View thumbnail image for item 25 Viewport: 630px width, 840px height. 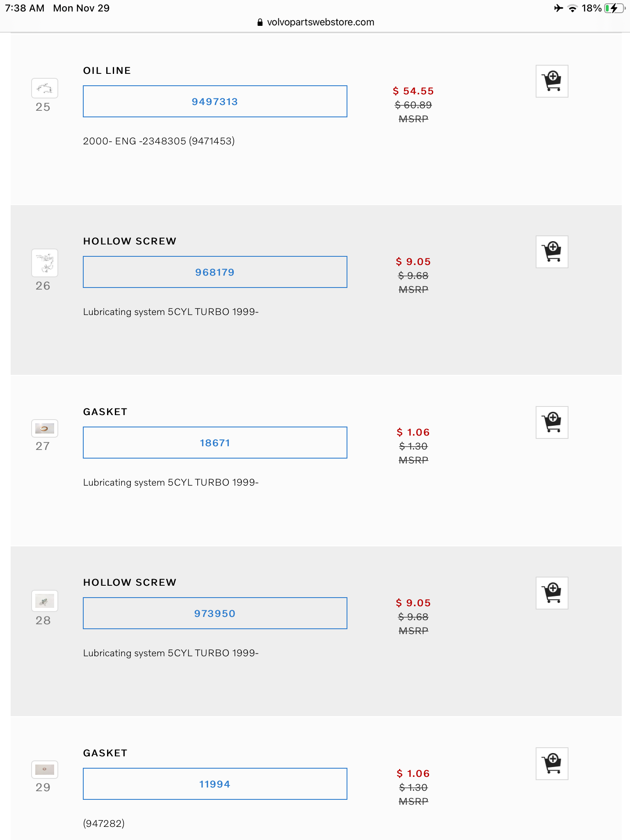click(x=45, y=88)
